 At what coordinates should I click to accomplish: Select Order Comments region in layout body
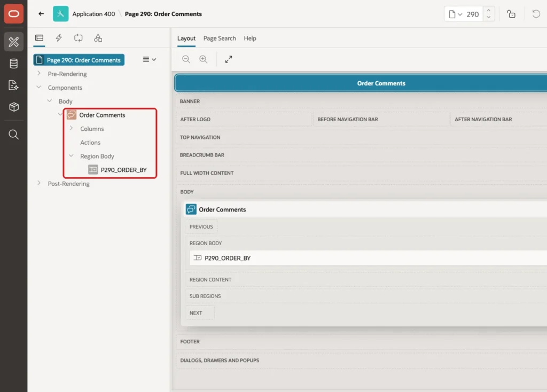tap(222, 209)
